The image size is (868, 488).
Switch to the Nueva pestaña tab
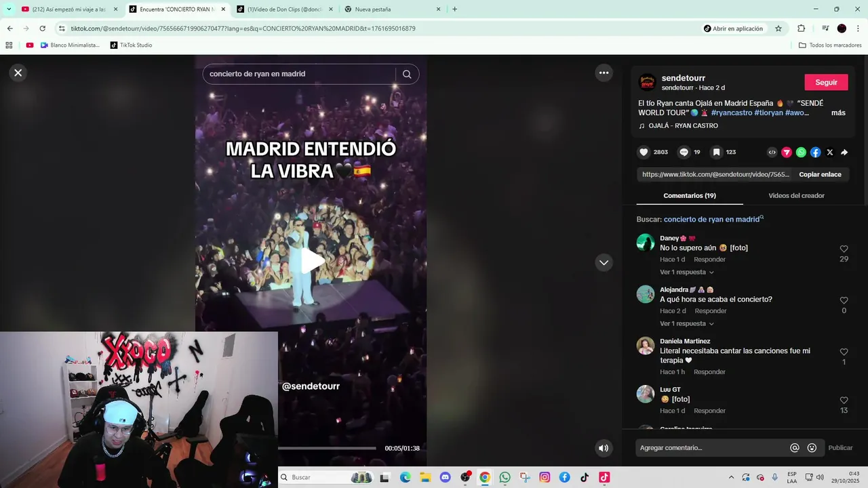click(393, 9)
